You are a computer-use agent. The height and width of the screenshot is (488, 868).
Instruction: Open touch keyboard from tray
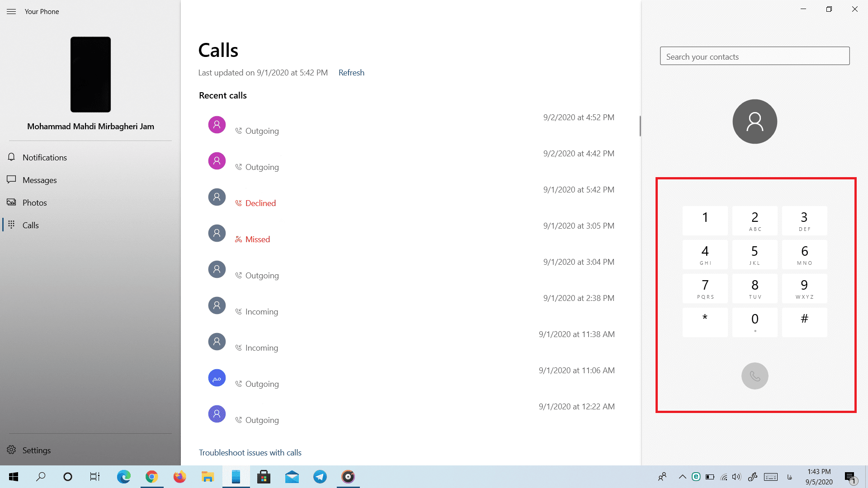pos(771,477)
